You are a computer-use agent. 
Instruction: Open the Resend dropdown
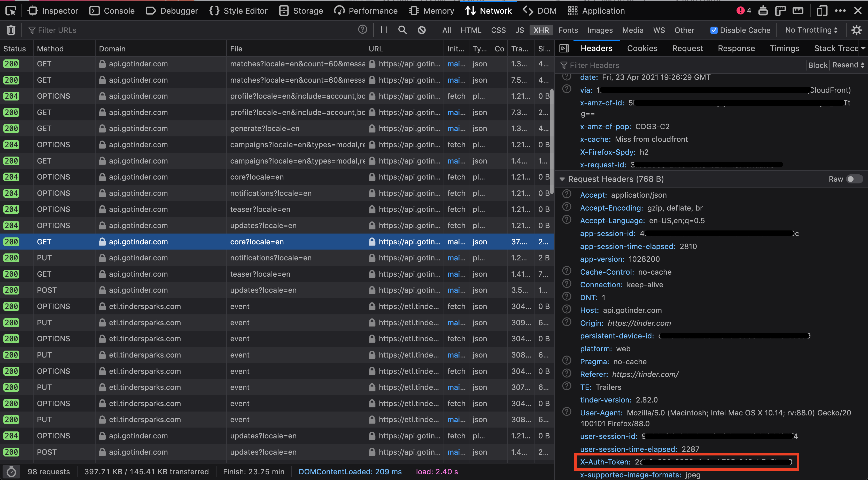848,65
